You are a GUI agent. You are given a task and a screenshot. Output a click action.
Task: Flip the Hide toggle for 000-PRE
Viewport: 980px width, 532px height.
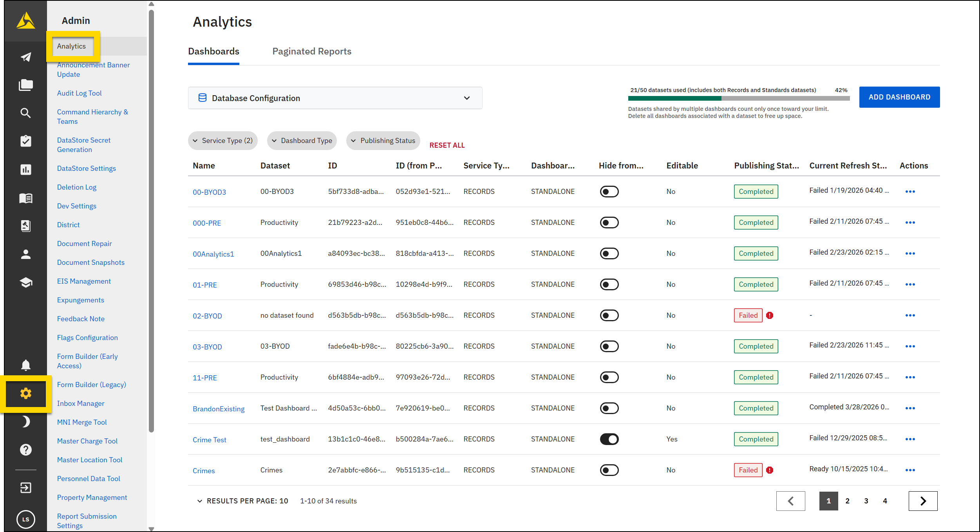click(609, 222)
